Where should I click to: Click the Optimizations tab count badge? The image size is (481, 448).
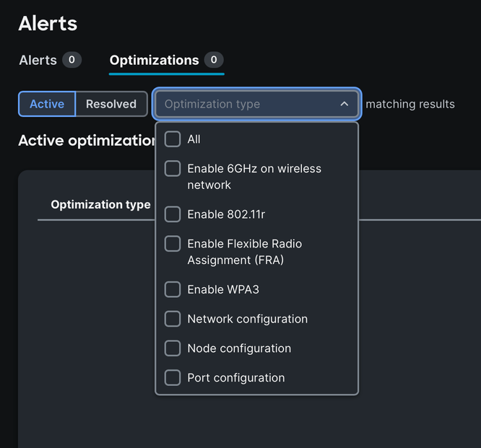[213, 60]
